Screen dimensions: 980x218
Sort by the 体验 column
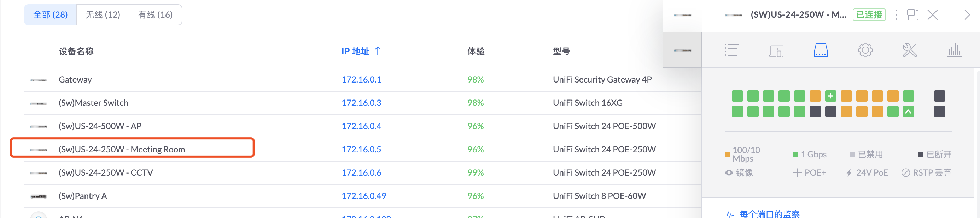click(476, 51)
